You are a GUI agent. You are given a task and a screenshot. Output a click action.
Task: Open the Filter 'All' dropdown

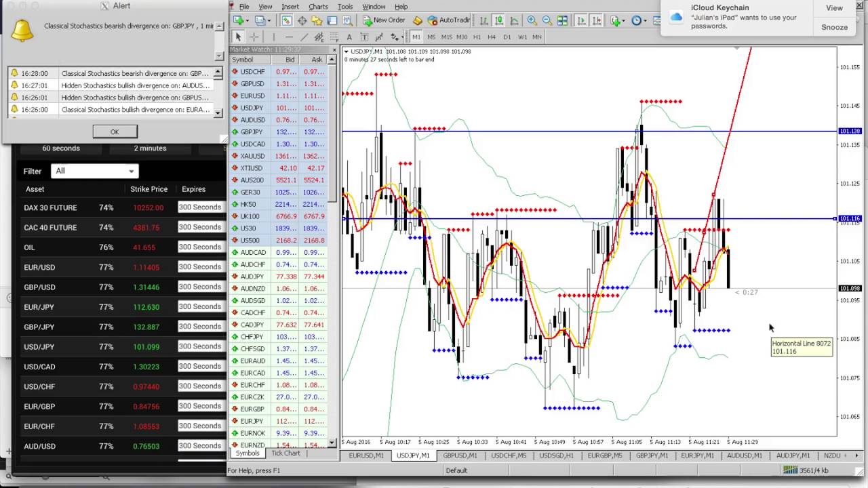94,171
